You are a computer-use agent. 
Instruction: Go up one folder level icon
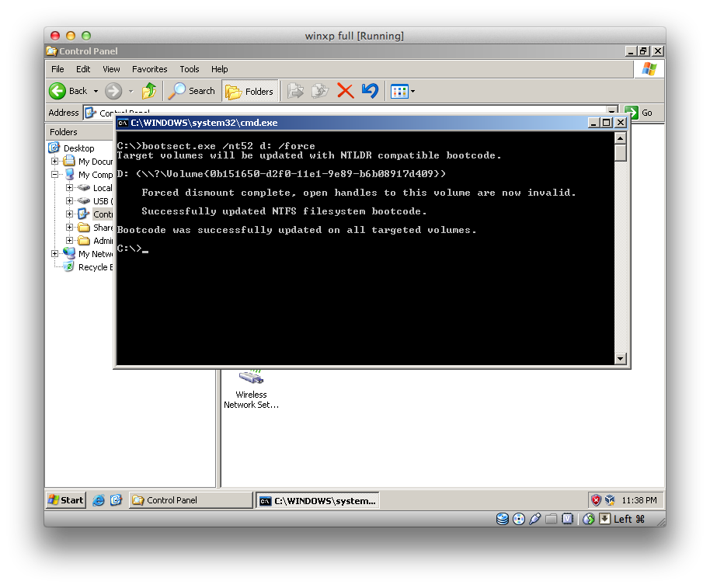pos(149,91)
